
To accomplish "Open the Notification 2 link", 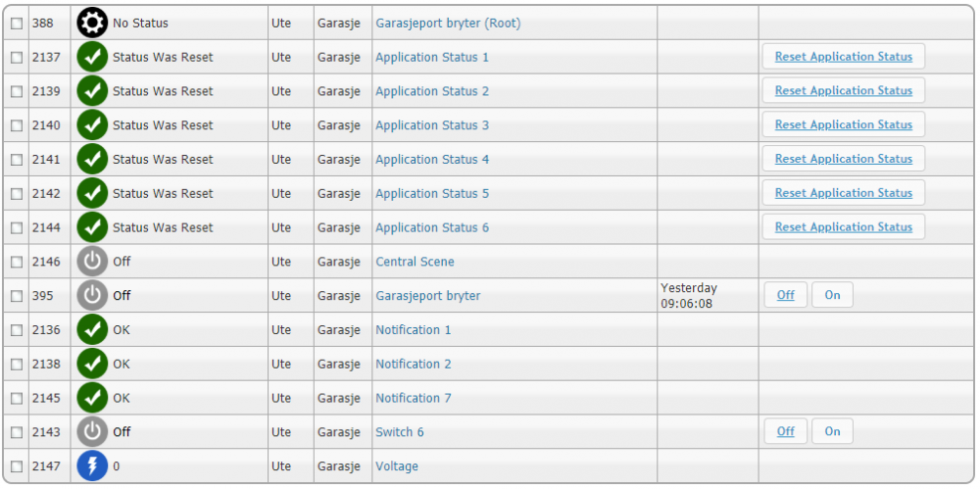I will click(414, 364).
